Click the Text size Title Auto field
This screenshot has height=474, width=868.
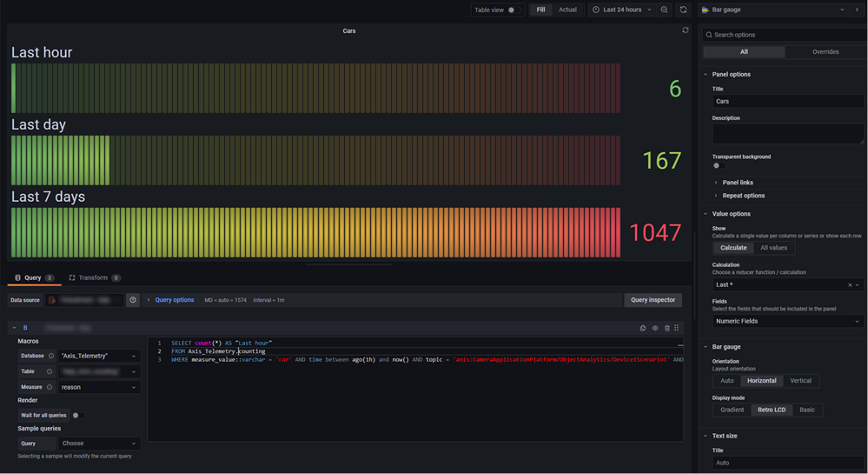coord(788,463)
